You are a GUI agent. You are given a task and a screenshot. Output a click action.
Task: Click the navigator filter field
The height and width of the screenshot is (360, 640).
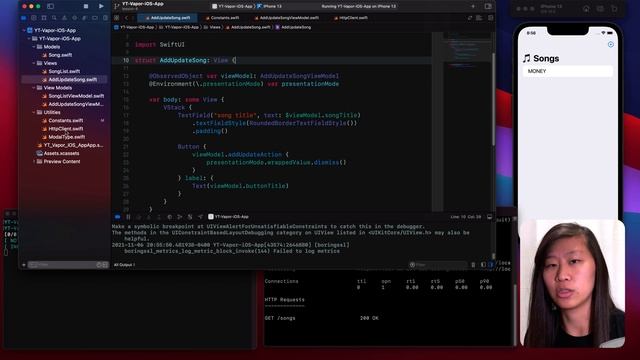tap(64, 265)
